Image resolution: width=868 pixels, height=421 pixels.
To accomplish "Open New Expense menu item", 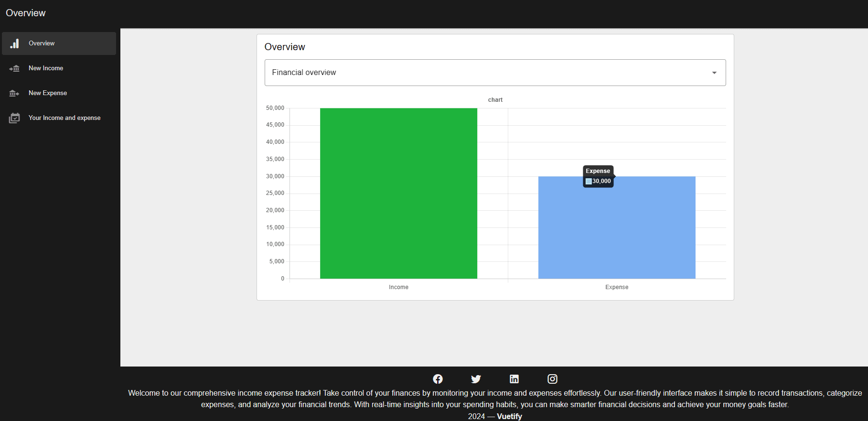I will click(48, 93).
